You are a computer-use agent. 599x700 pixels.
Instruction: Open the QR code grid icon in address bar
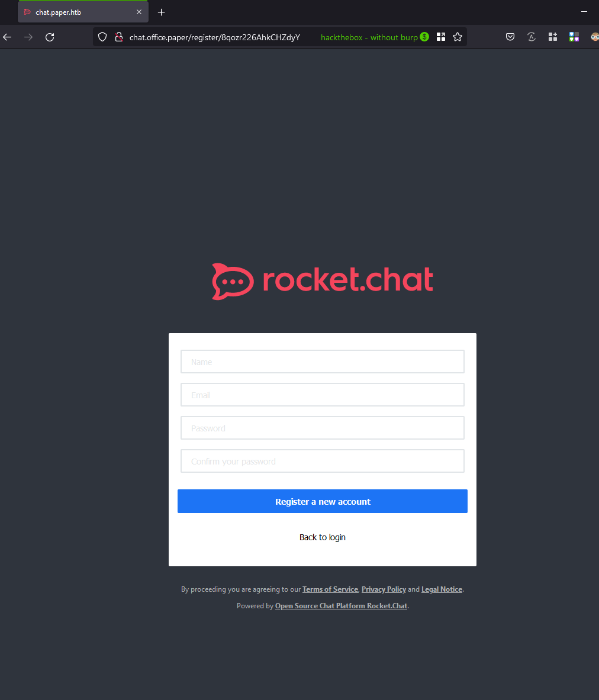tap(441, 37)
